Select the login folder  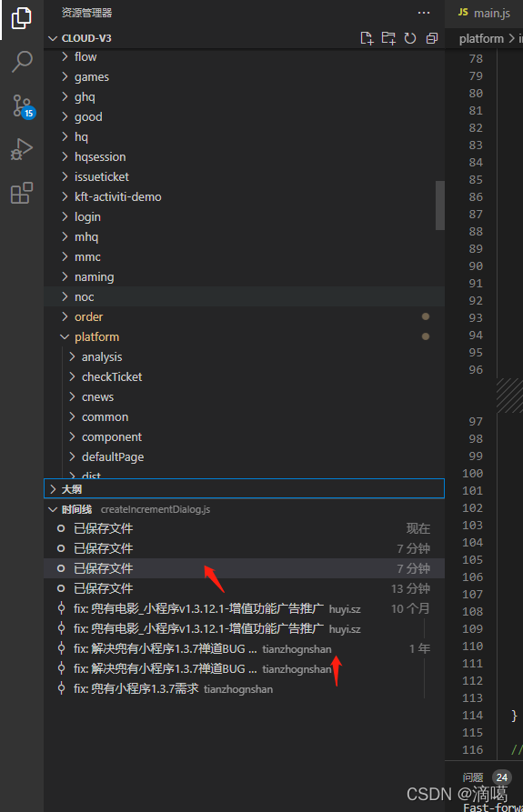click(245, 217)
